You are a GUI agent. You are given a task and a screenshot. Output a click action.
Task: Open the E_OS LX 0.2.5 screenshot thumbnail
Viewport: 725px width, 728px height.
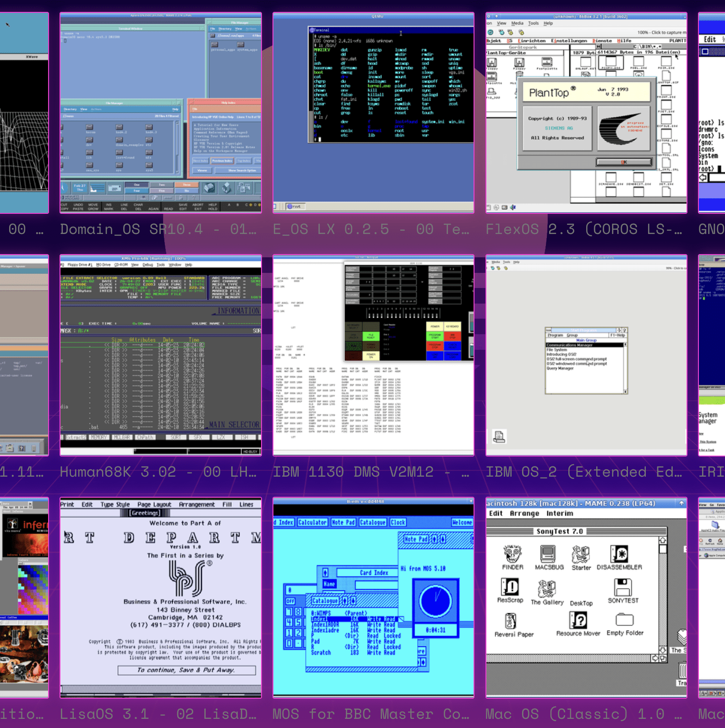[373, 113]
